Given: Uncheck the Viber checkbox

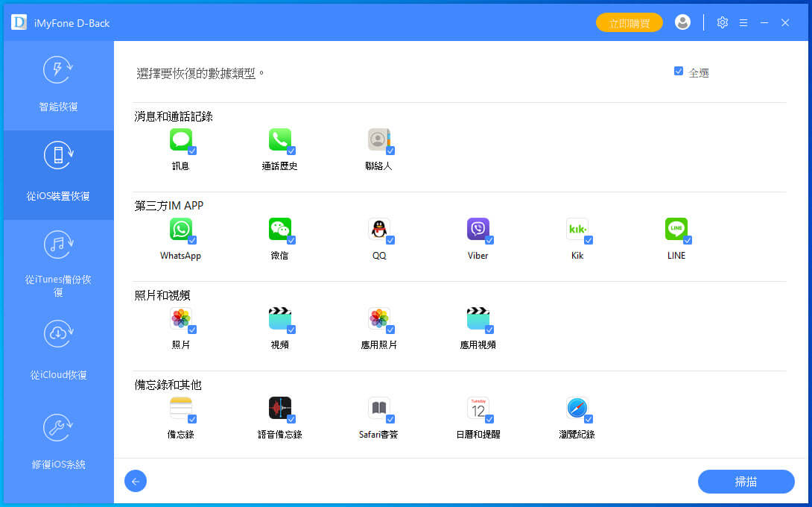Looking at the screenshot, I should click(489, 240).
